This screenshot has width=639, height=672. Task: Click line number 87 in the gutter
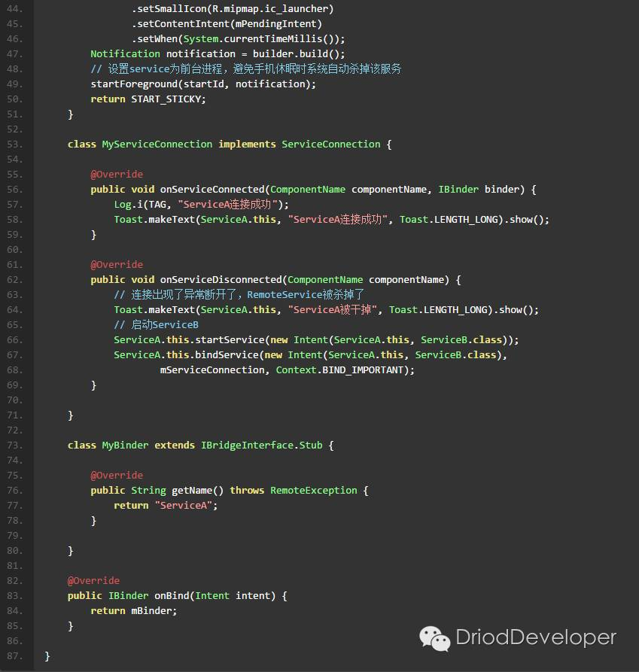pyautogui.click(x=14, y=655)
